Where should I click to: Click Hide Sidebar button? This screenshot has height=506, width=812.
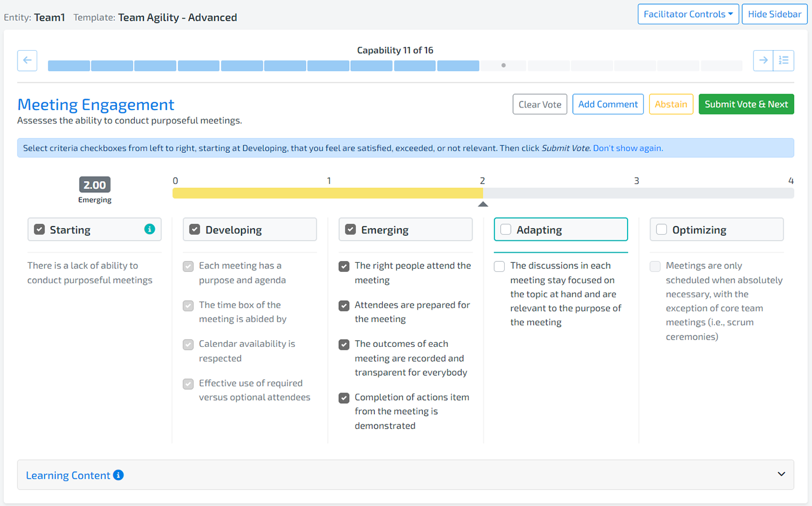pos(774,14)
